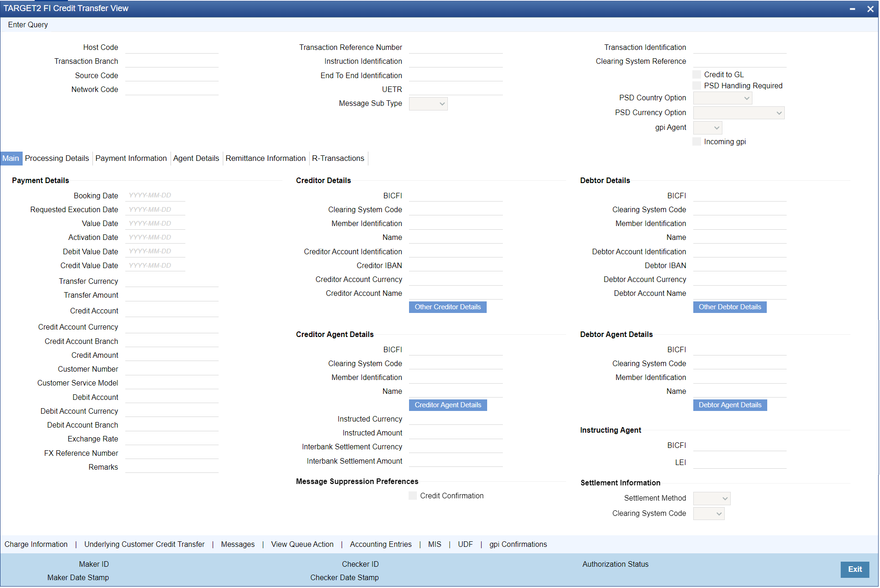Viewport: 880px width, 588px height.
Task: Open Underlying Customer Credit Transfer
Action: pyautogui.click(x=144, y=545)
